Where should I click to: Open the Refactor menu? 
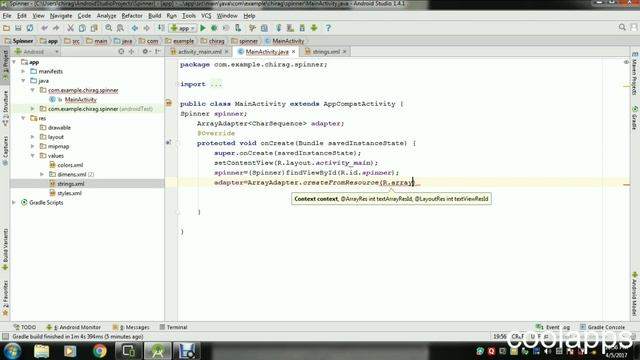pos(132,16)
